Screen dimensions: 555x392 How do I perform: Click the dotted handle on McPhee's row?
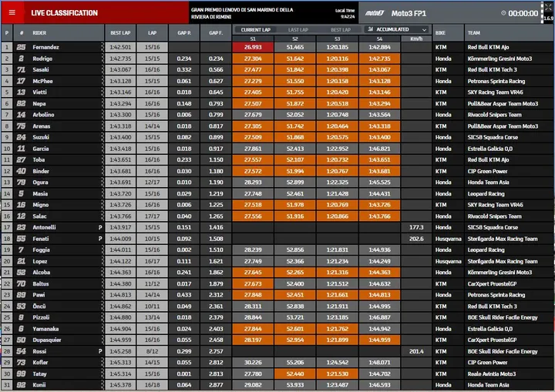tap(103, 81)
